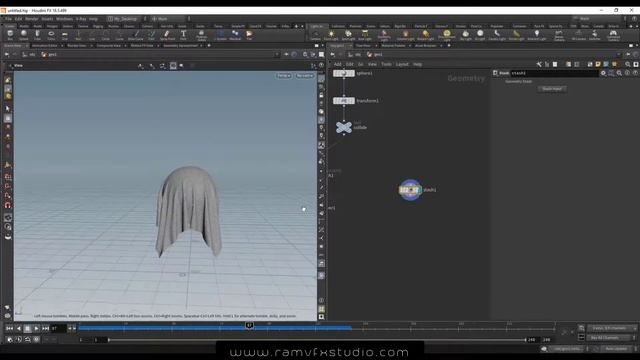Image resolution: width=640 pixels, height=360 pixels.
Task: Open the V-Ray menu
Action: tap(81, 19)
